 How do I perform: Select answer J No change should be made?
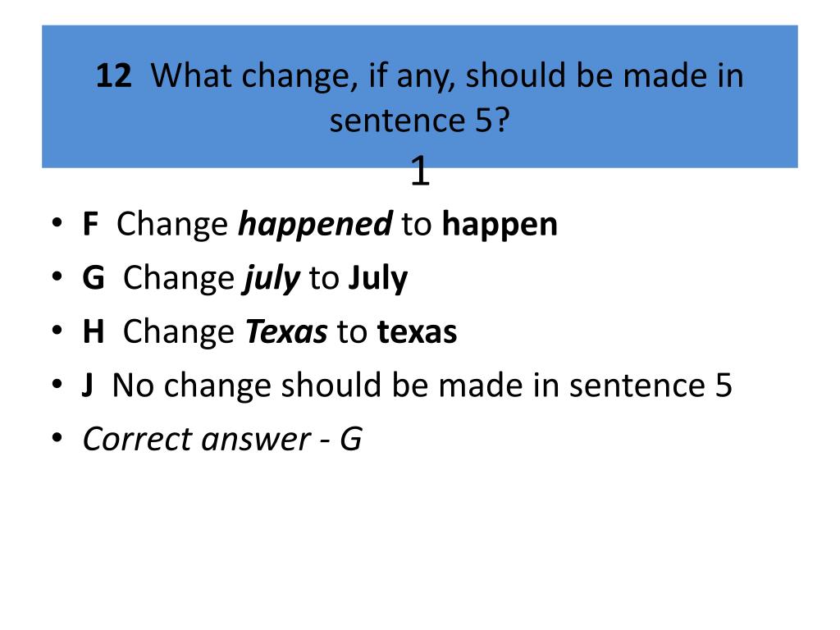(x=407, y=386)
